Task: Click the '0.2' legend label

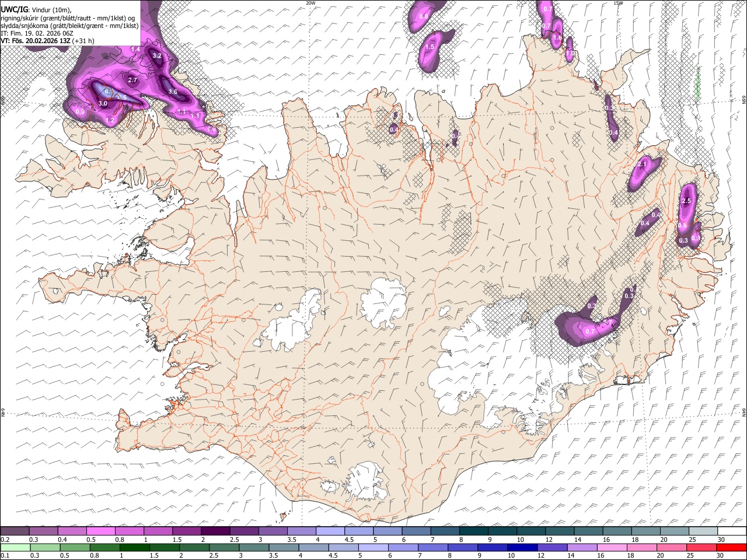Action: click(5, 540)
